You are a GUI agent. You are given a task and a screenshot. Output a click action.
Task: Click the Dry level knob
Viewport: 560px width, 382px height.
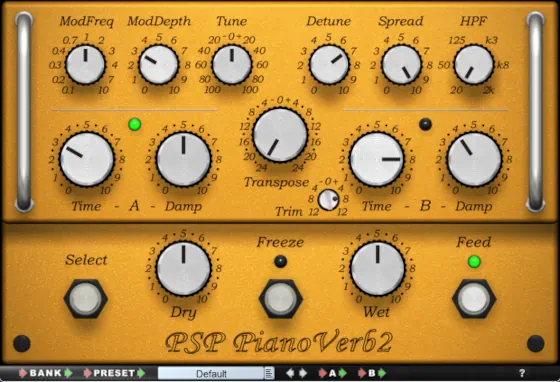pyautogui.click(x=184, y=268)
